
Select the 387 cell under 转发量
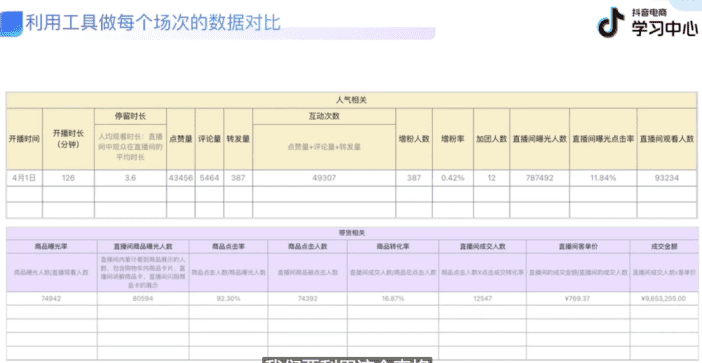(x=238, y=178)
